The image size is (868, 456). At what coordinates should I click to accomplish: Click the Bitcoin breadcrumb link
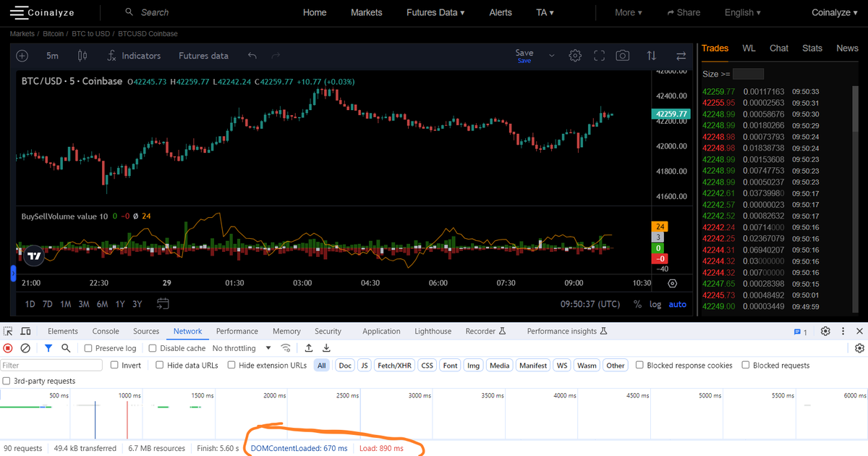[54, 33]
